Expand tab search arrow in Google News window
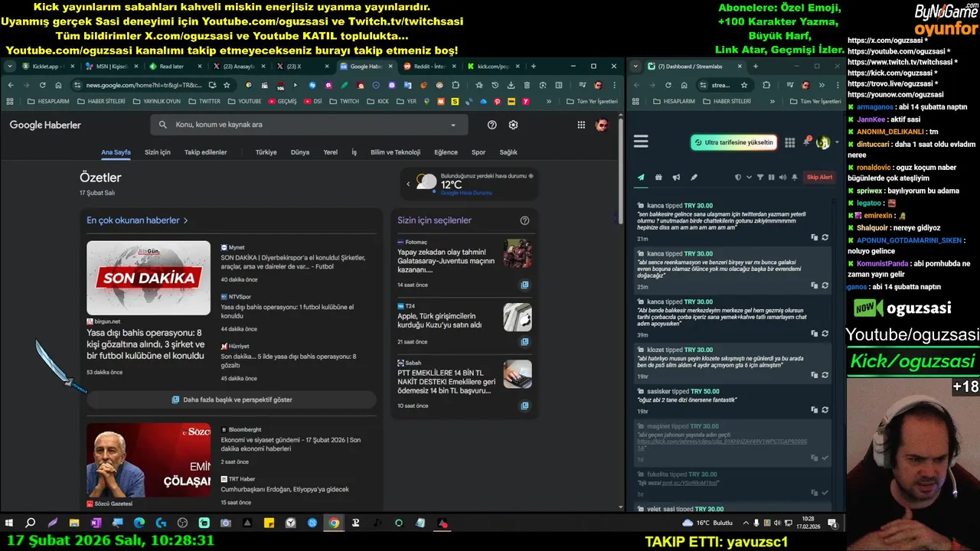This screenshot has height=551, width=980. 9,67
